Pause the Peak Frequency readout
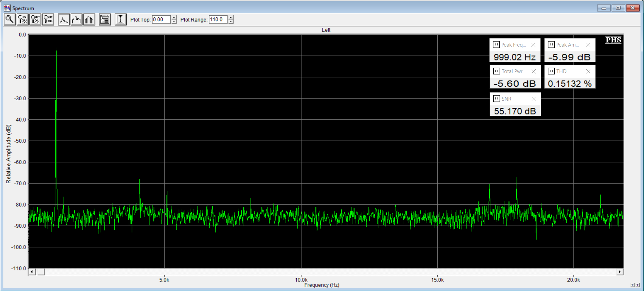Image resolution: width=644 pixels, height=291 pixels. pos(496,45)
